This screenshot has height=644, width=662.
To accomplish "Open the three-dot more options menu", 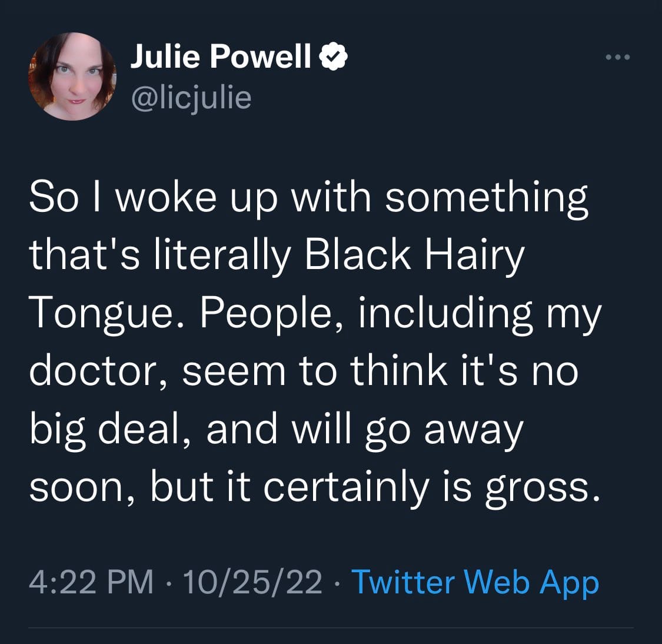I will pos(618,57).
